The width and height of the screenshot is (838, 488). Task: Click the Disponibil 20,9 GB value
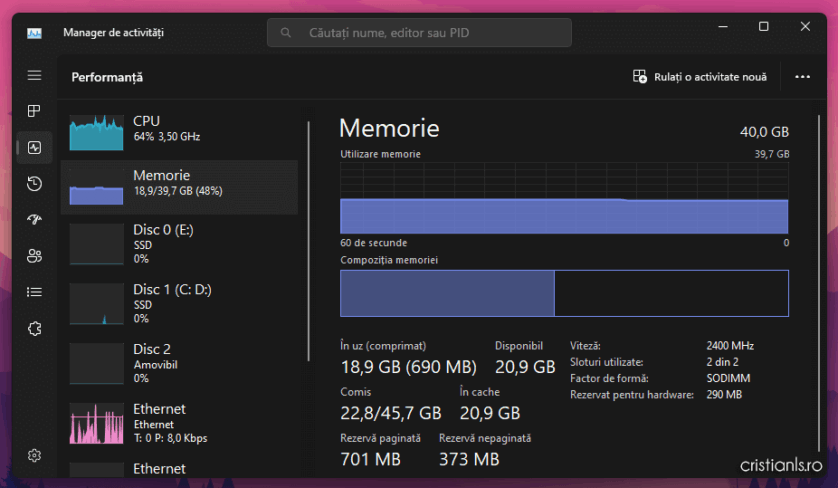click(x=525, y=367)
